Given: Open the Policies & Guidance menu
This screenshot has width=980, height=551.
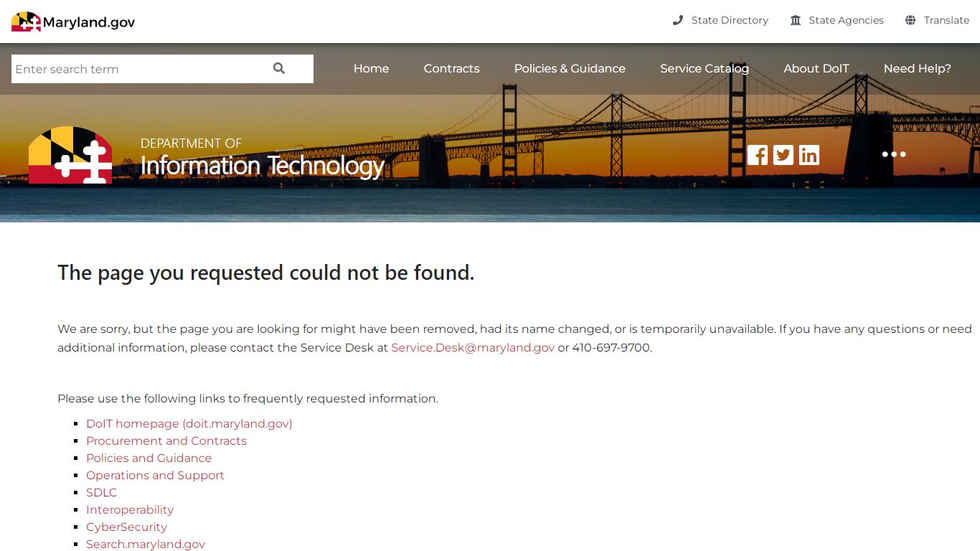Looking at the screenshot, I should pyautogui.click(x=570, y=69).
